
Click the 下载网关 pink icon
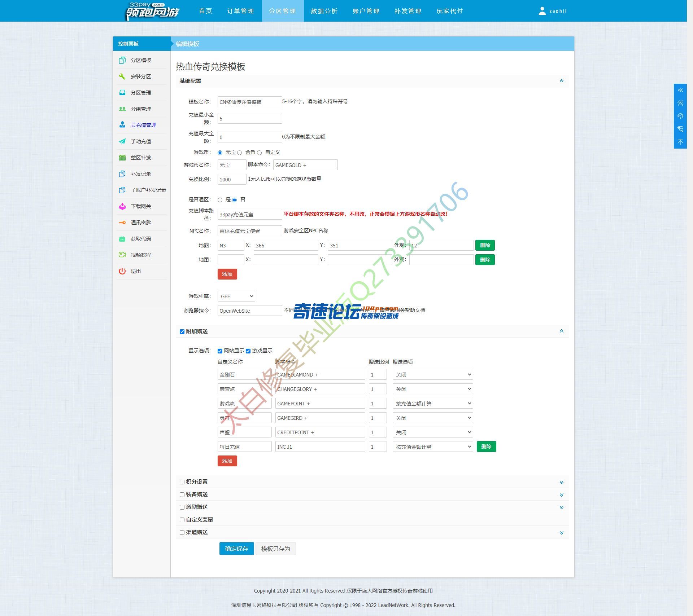122,206
